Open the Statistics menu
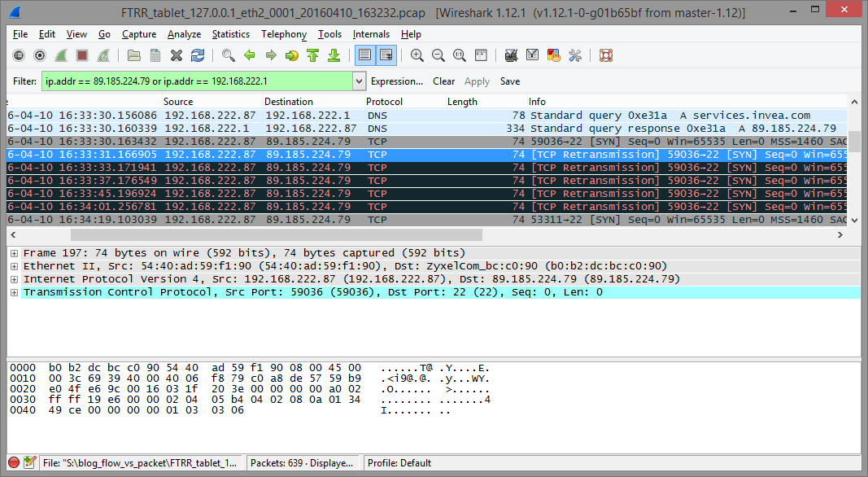This screenshot has height=477, width=868. (x=231, y=34)
